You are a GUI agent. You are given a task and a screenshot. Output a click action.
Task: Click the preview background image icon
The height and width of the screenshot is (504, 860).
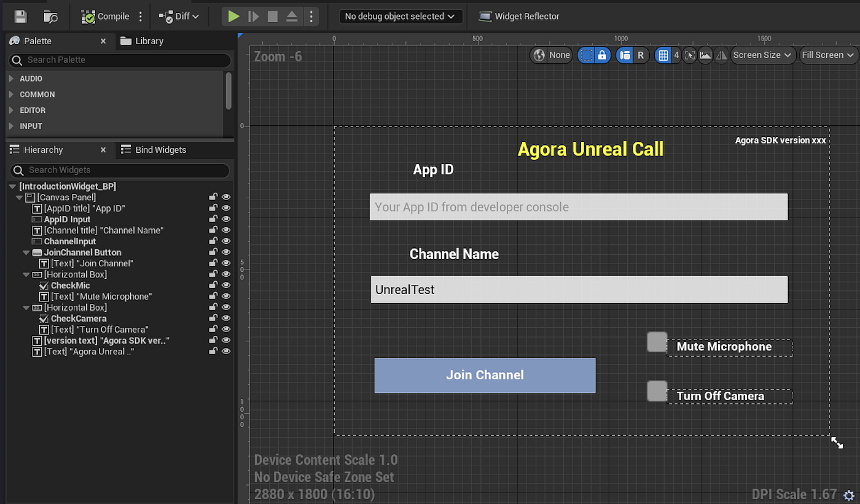[706, 55]
